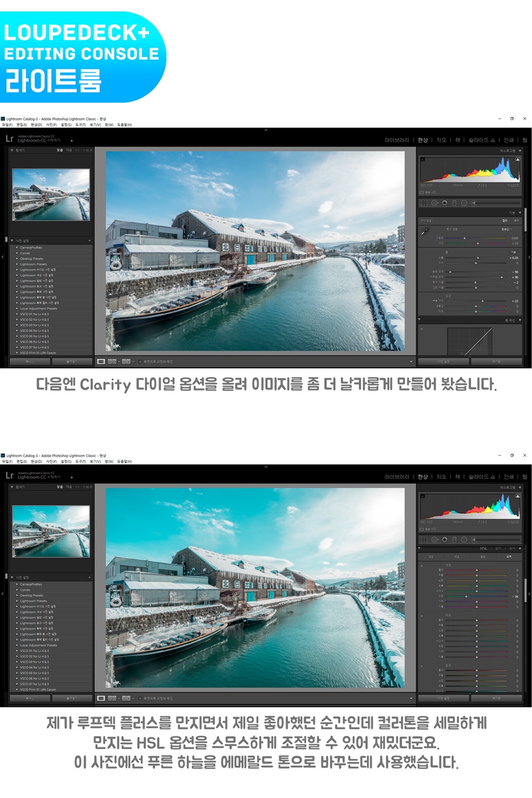Click Before/After YY icon in Basic-panel window
The width and height of the screenshot is (532, 798).
click(126, 361)
